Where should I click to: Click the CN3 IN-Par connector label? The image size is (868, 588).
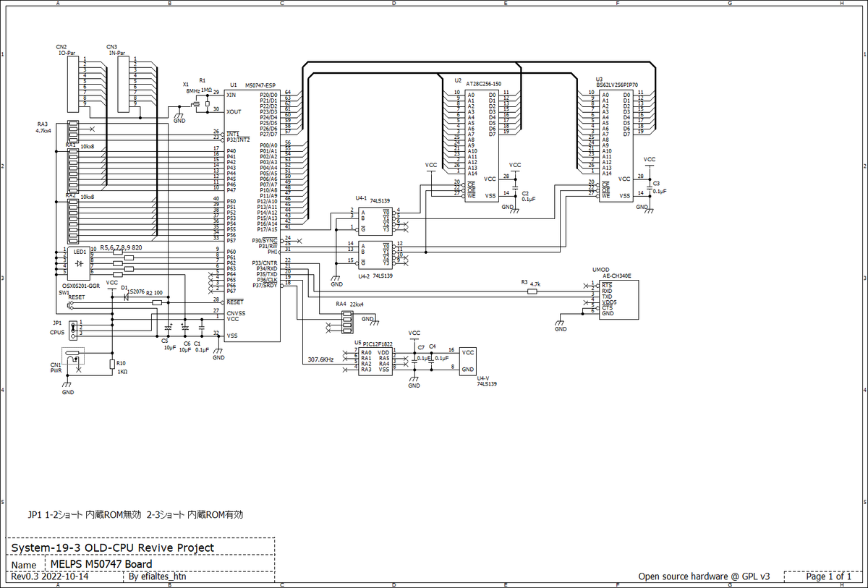pyautogui.click(x=115, y=49)
